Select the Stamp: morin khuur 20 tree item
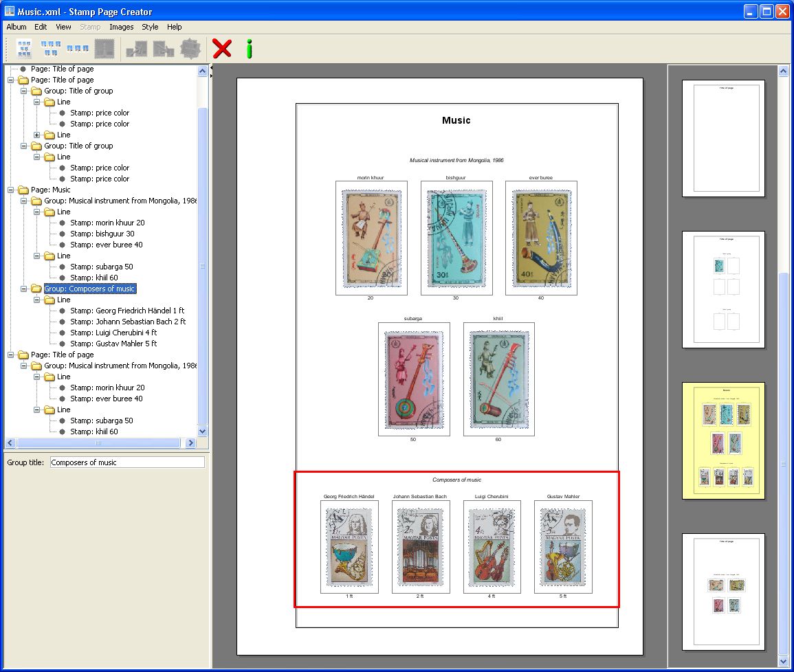This screenshot has width=794, height=672. coord(107,223)
